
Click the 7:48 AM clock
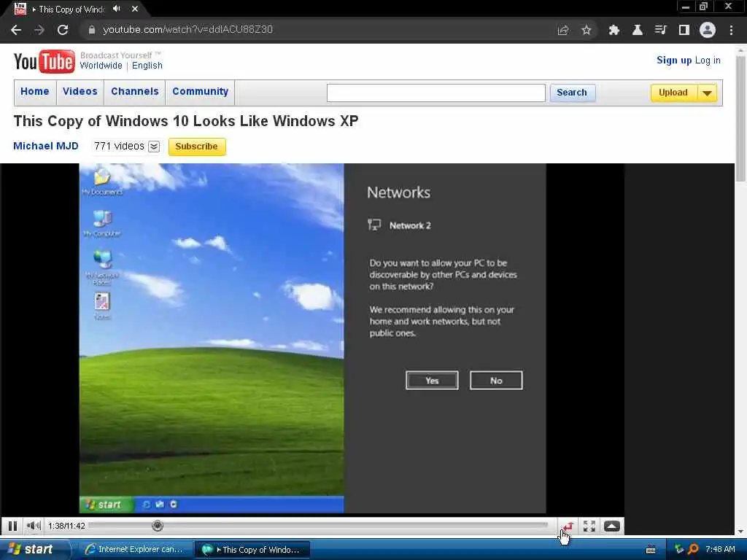[720, 550]
